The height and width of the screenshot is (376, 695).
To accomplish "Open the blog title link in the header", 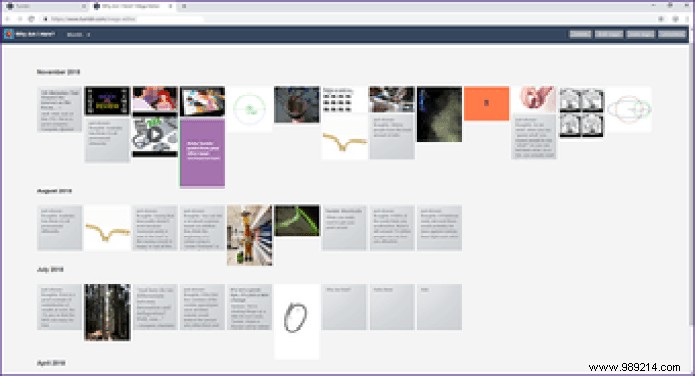I will pyautogui.click(x=35, y=34).
